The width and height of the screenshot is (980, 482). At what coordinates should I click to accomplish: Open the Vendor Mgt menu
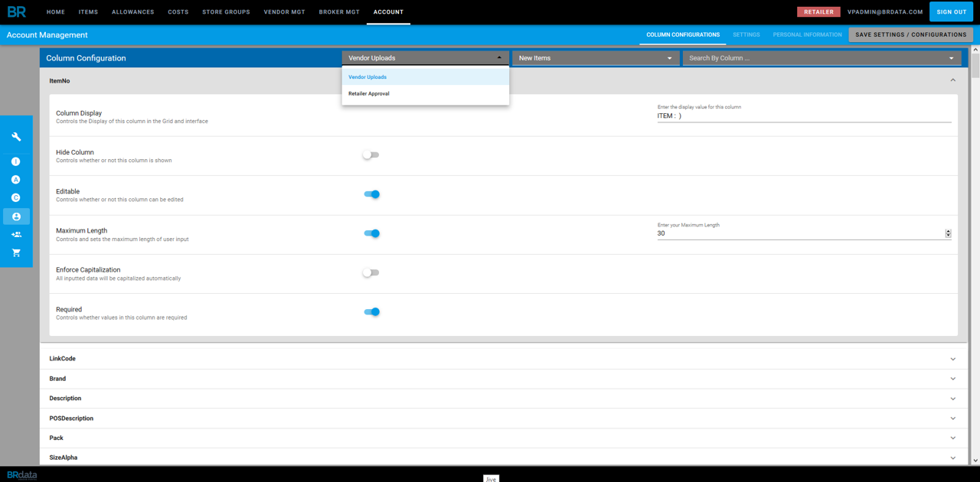(284, 12)
